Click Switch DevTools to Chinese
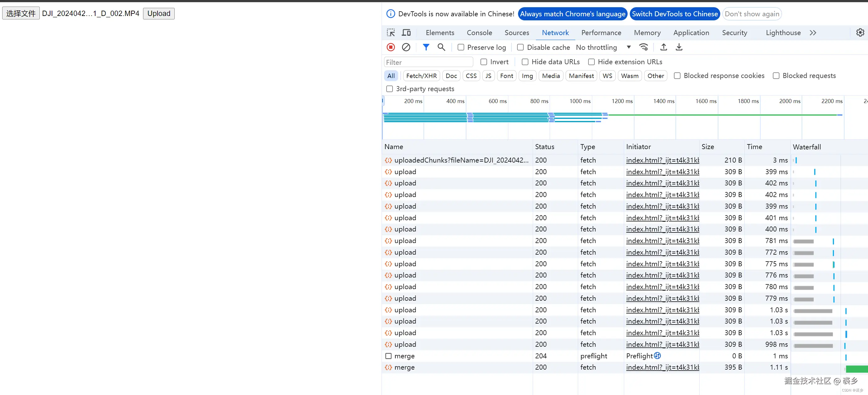 675,14
